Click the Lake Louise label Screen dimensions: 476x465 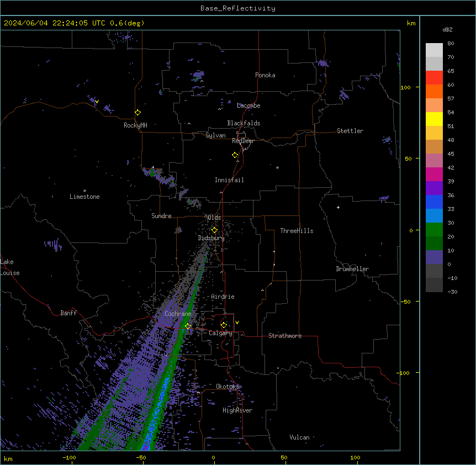point(10,267)
